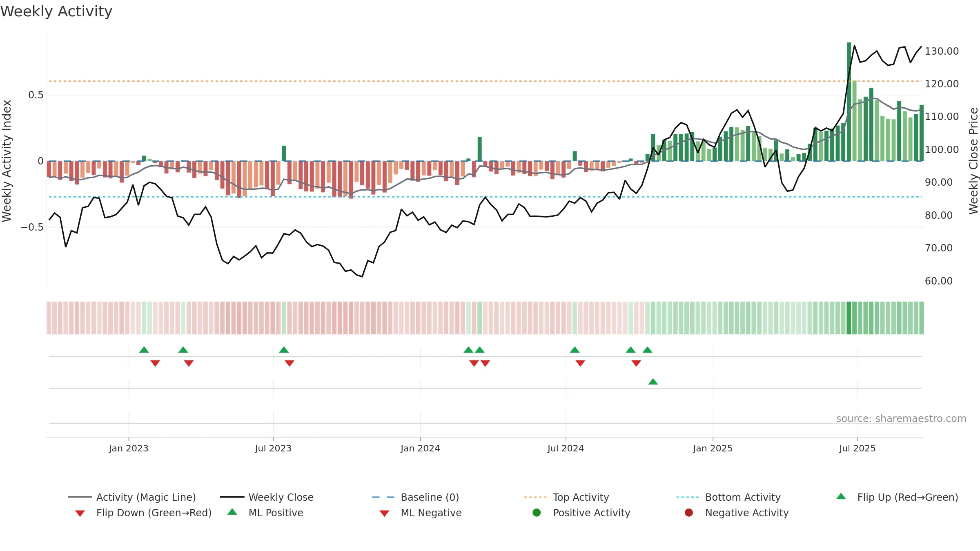Click the '80.00' price axis tick

pyautogui.click(x=939, y=215)
